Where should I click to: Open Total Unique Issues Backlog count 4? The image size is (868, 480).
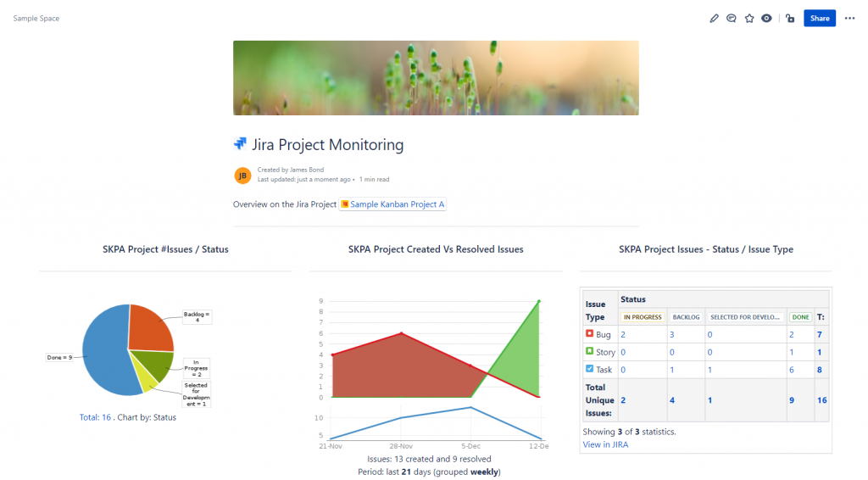point(672,400)
